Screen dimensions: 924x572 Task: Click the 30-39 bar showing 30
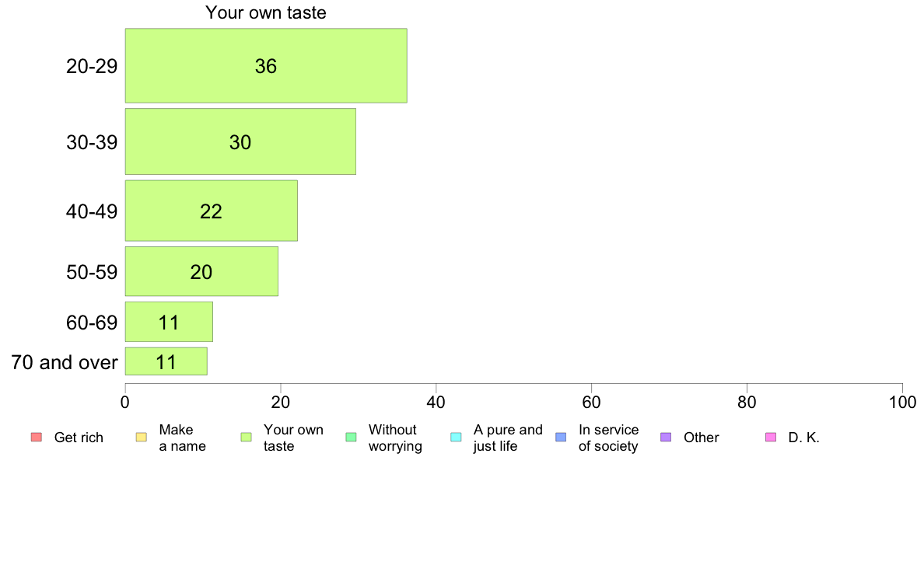(x=240, y=141)
